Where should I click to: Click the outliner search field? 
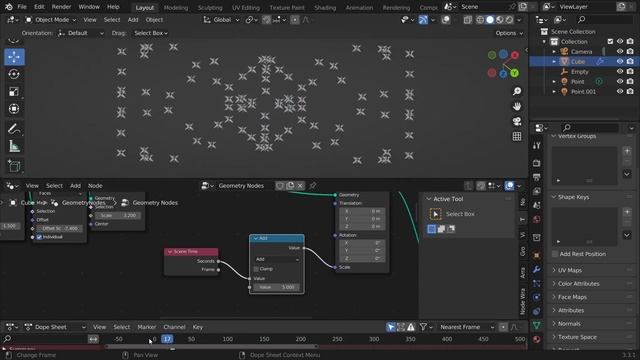point(605,20)
